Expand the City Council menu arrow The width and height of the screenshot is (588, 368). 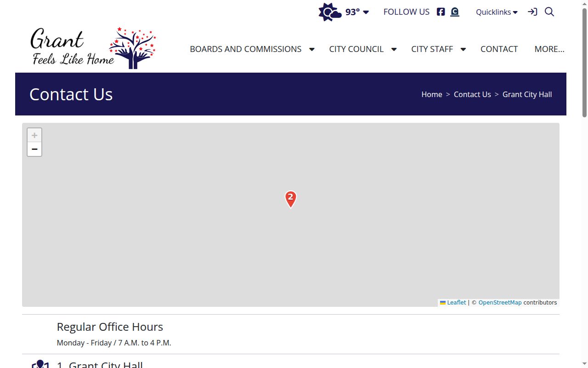click(x=394, y=49)
